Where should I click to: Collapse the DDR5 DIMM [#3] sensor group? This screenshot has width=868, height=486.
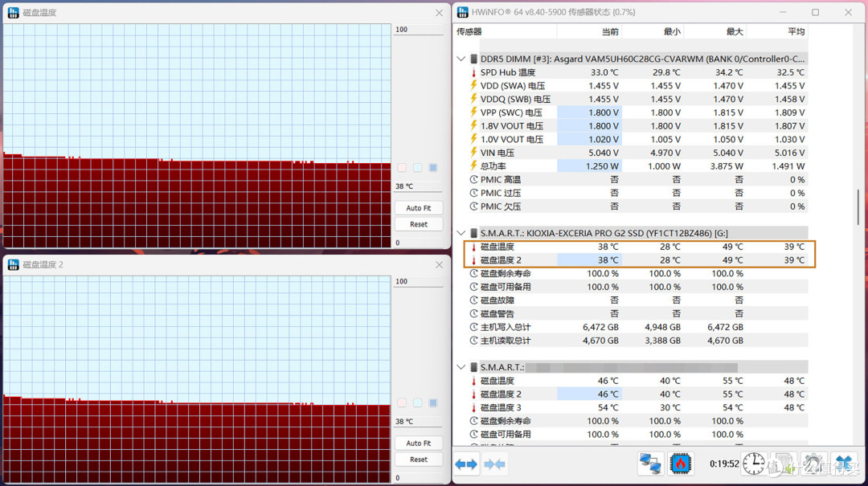461,59
